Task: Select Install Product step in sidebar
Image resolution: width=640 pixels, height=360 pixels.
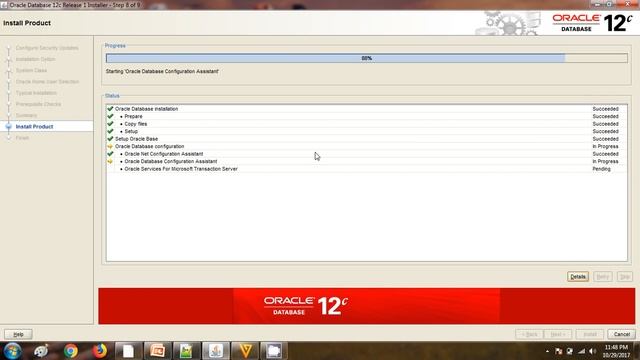Action: [34, 127]
